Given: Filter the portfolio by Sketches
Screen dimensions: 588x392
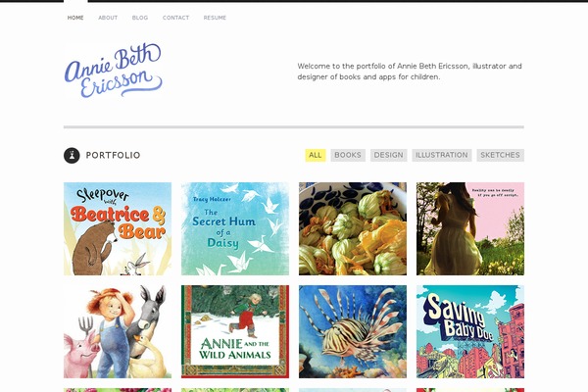Looking at the screenshot, I should click(x=500, y=155).
